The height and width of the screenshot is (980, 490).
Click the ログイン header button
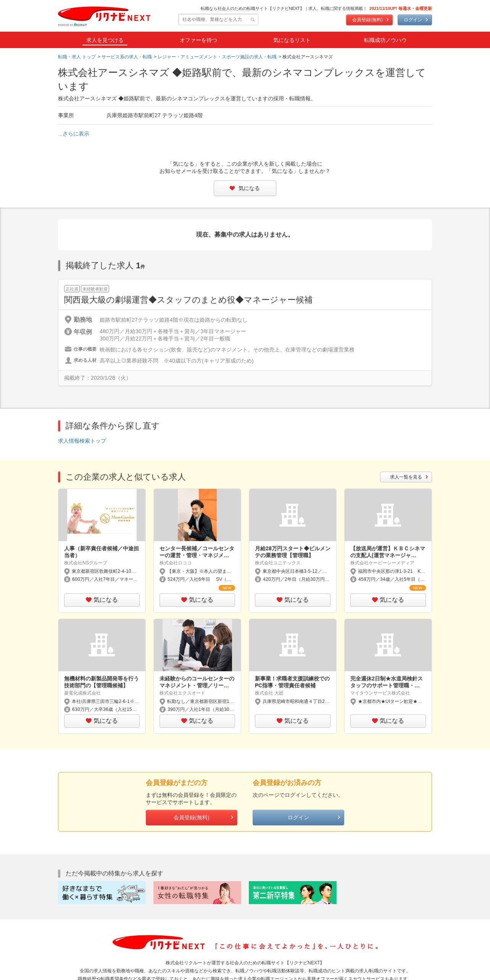point(414,20)
